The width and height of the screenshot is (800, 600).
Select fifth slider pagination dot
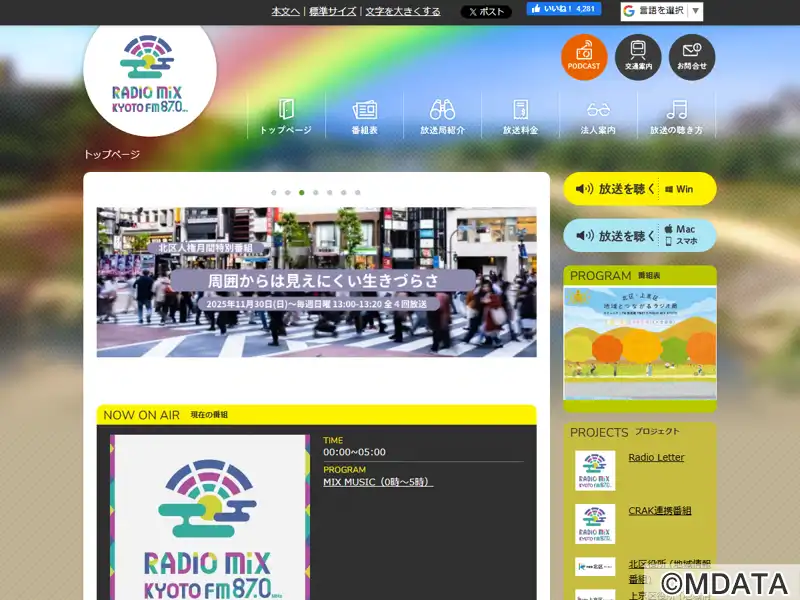pos(330,192)
